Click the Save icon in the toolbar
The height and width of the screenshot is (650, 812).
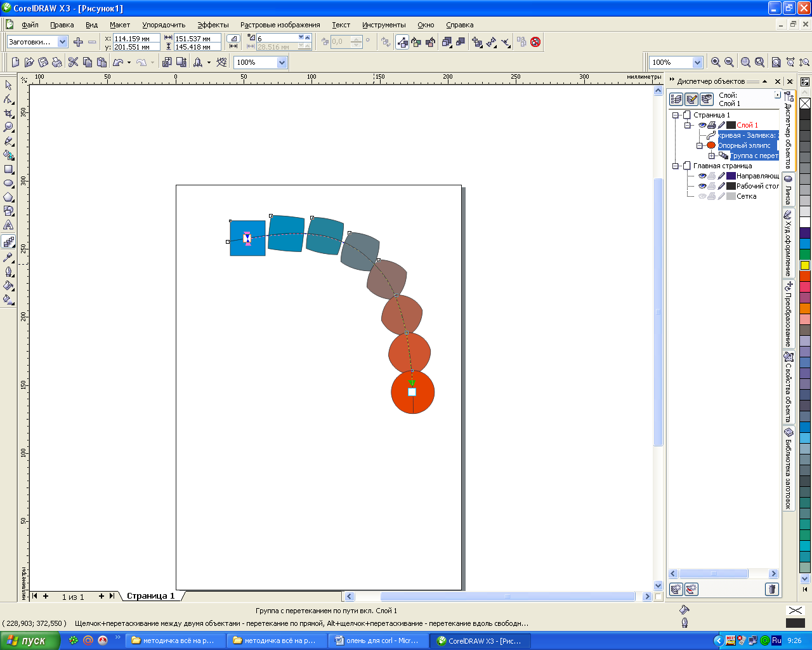[43, 62]
